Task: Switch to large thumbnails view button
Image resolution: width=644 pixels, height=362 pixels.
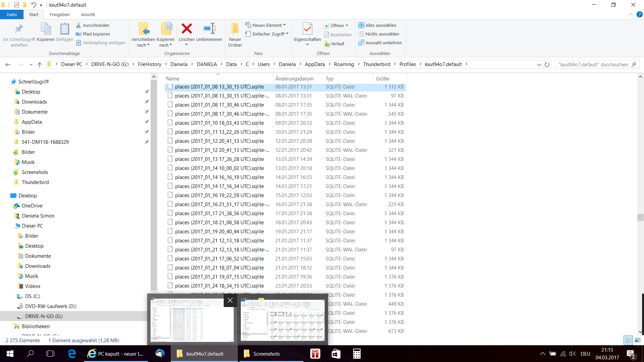Action: coord(637,340)
